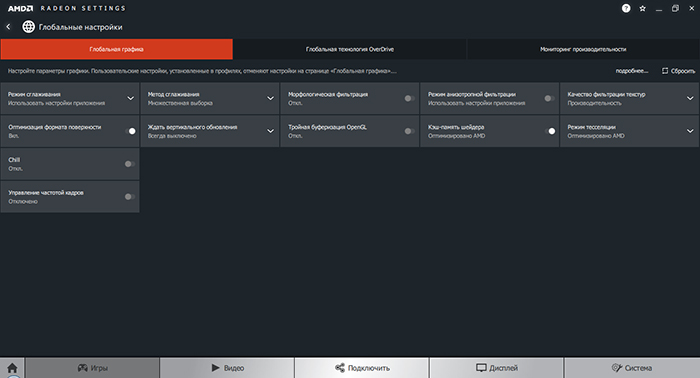The height and width of the screenshot is (378, 700).
Task: Click the подробнее... link
Action: (x=632, y=71)
